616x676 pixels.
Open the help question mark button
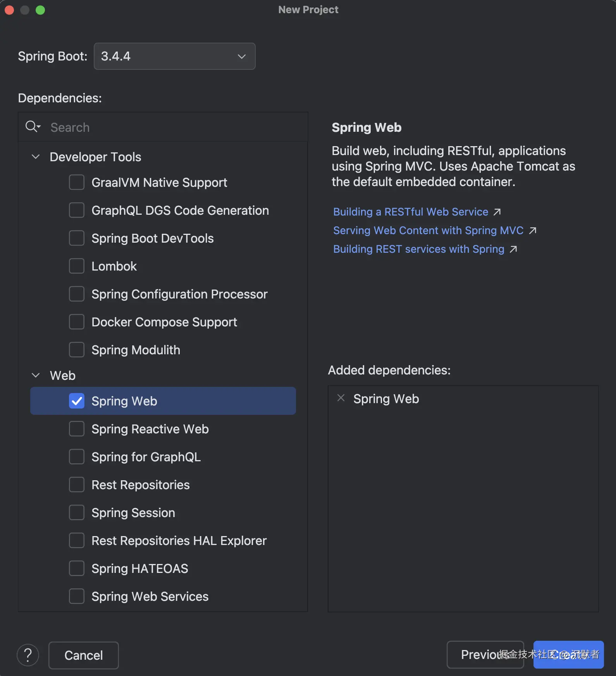28,655
